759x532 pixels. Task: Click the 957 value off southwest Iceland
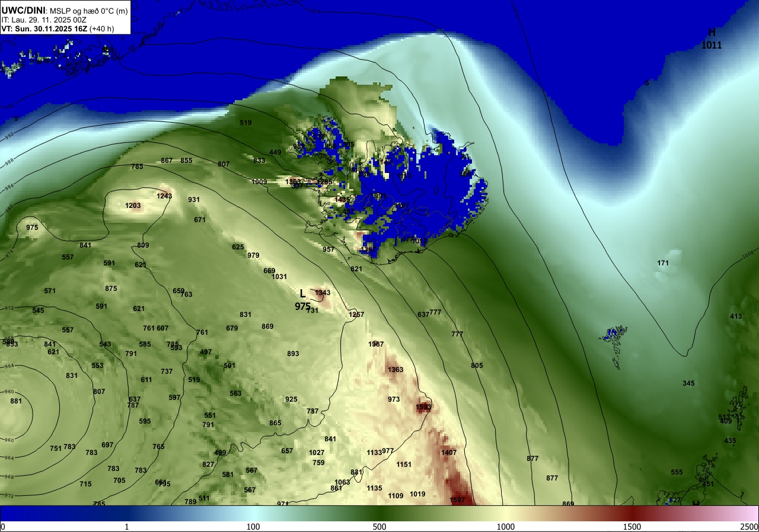tap(329, 249)
